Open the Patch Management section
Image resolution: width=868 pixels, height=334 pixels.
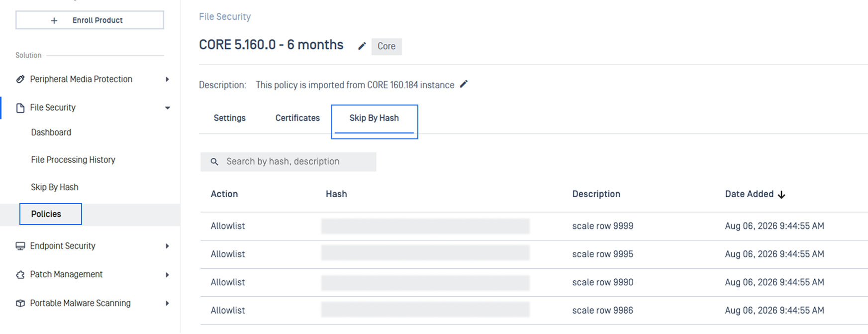pos(66,274)
